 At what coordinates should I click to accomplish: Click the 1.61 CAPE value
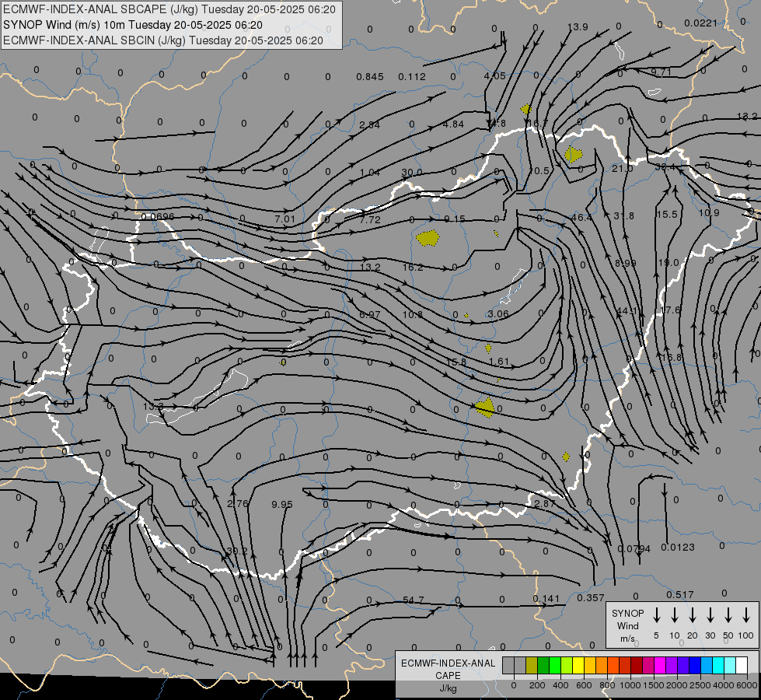pyautogui.click(x=499, y=362)
